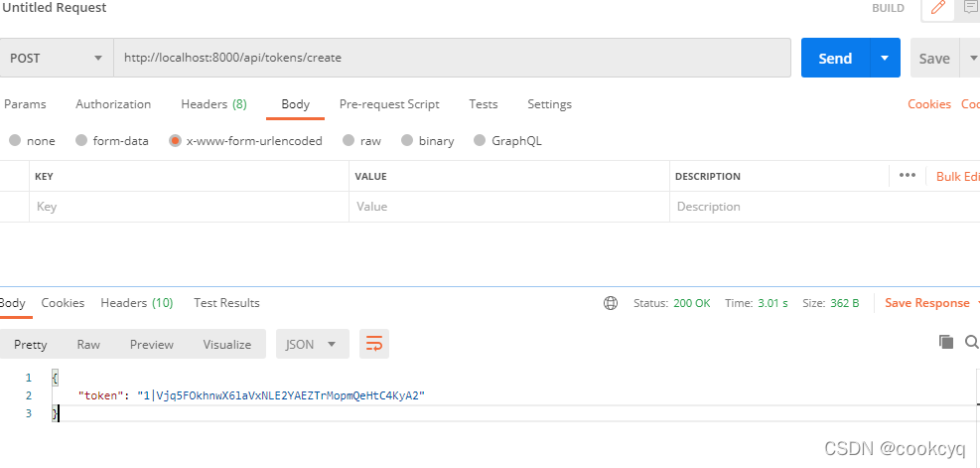Select the none body type radio
980x468 pixels.
click(x=15, y=141)
